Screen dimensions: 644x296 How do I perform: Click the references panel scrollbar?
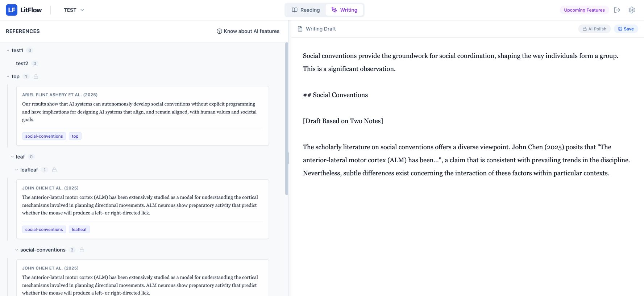coord(287,119)
